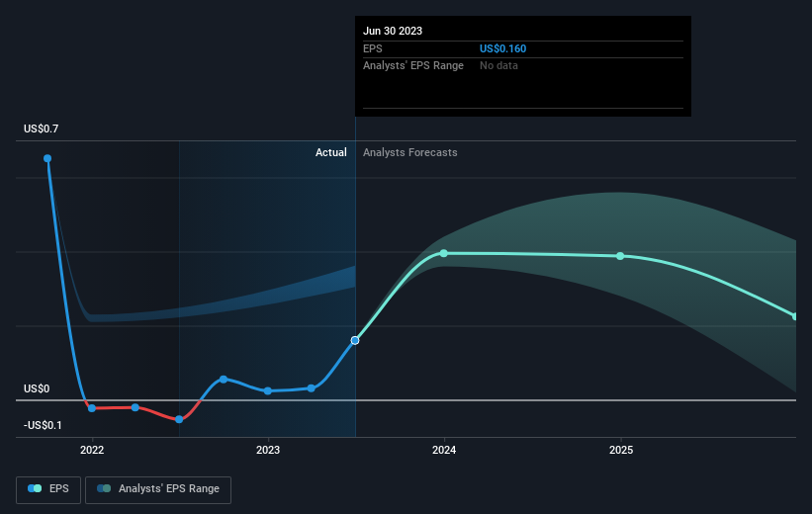The width and height of the screenshot is (812, 514).
Task: Click the 2025 axis label
Action: pos(621,450)
